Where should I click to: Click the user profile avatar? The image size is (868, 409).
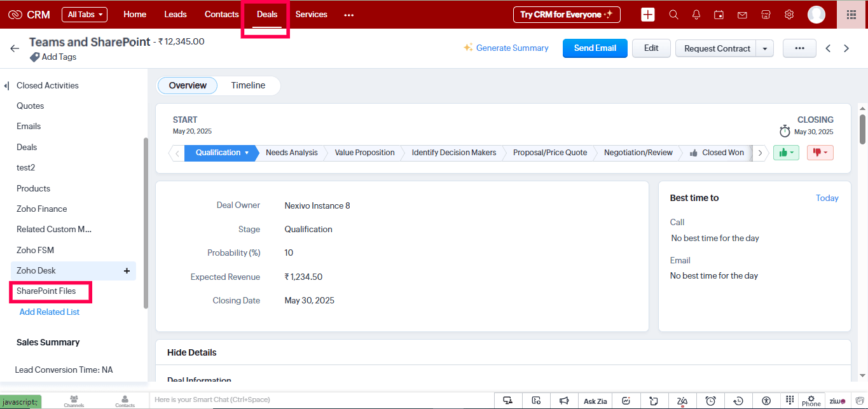[816, 15]
